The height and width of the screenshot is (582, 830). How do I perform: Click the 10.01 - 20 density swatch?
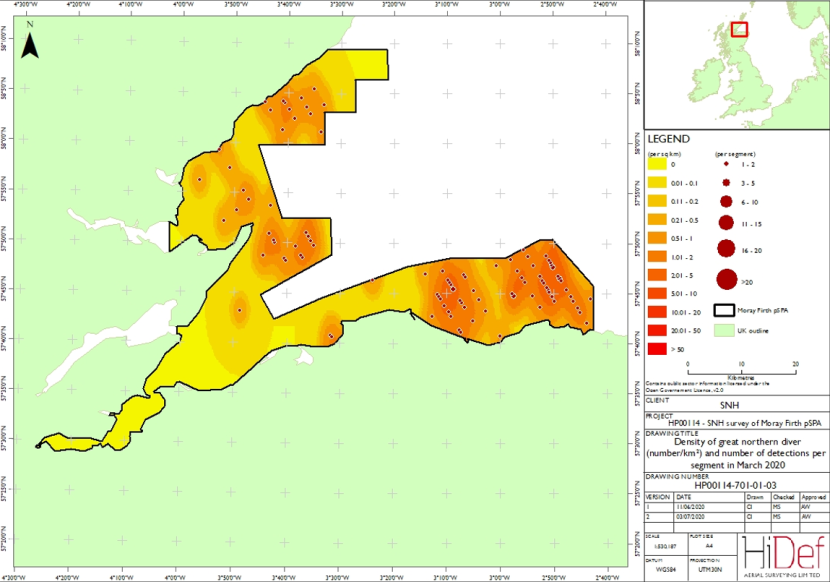click(657, 312)
